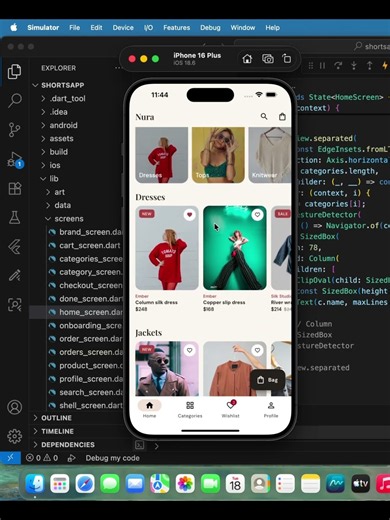Open the Tops category card

218,155
